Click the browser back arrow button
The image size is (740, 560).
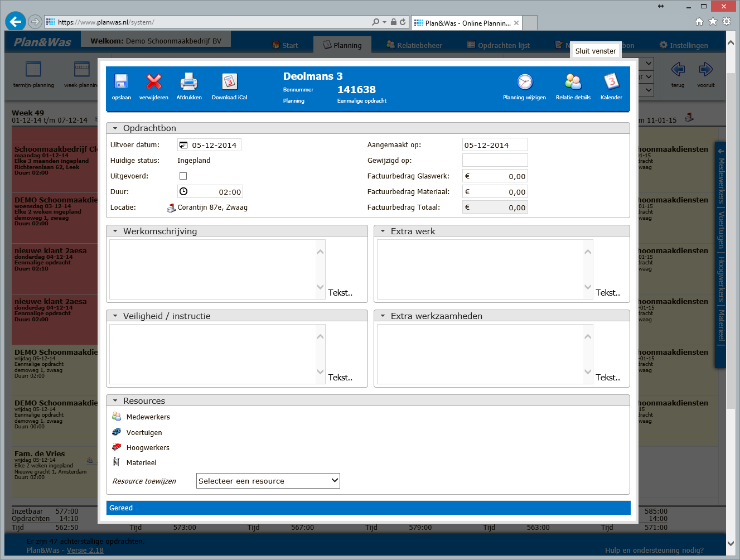coord(16,22)
